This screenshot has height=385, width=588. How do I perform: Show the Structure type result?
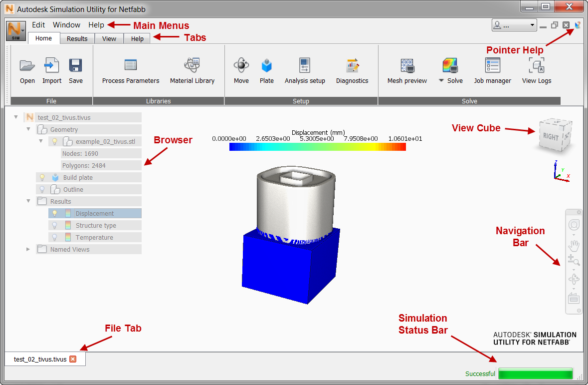[54, 225]
